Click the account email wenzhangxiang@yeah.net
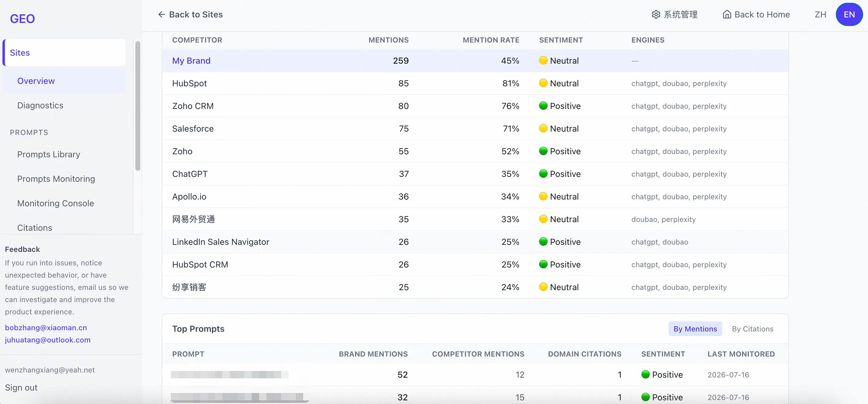868x404 pixels. 50,370
